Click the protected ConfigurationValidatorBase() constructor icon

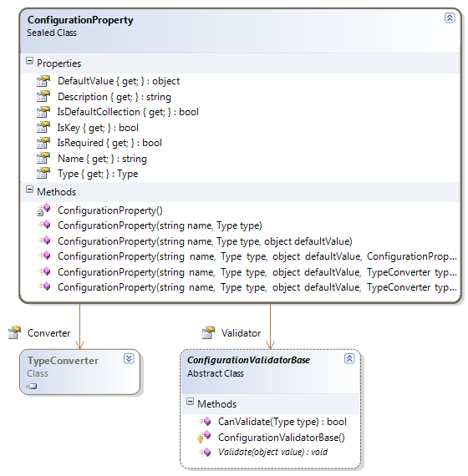click(204, 437)
